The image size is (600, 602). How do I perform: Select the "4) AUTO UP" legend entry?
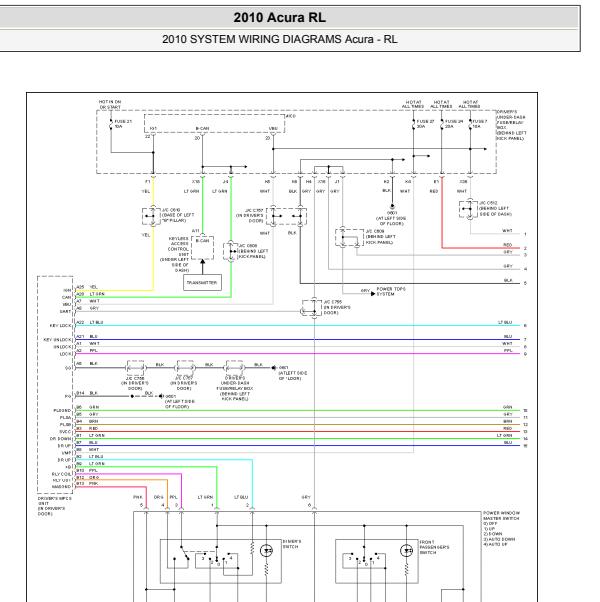495,544
